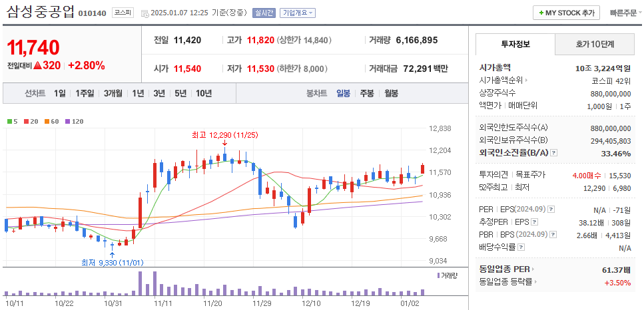Click purple 거래량 volume legend

[447, 275]
